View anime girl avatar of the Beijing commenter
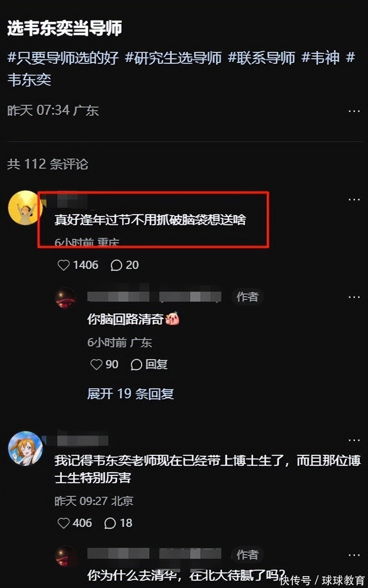The width and height of the screenshot is (368, 588). click(26, 449)
